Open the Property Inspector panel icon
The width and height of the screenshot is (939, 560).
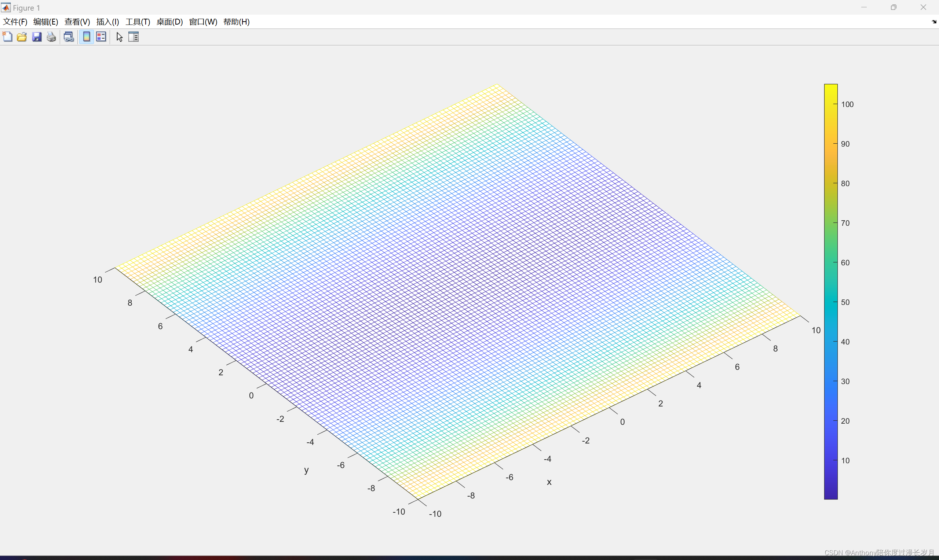(x=134, y=37)
